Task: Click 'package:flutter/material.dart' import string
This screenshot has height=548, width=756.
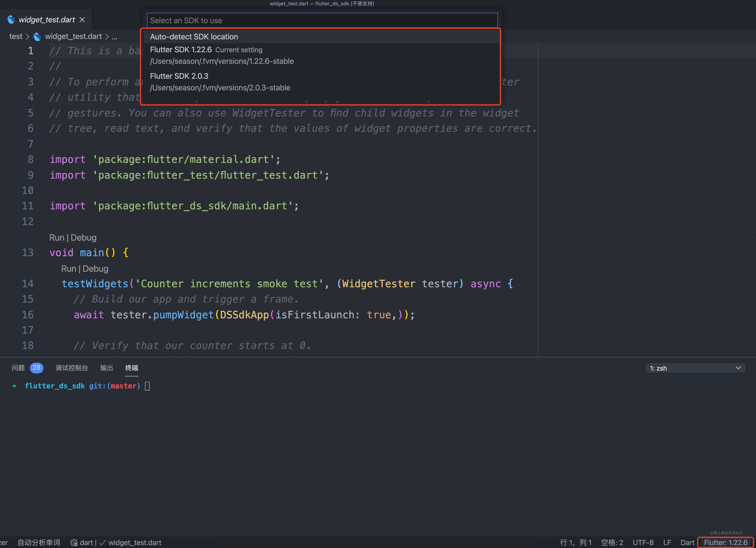Action: (x=183, y=159)
